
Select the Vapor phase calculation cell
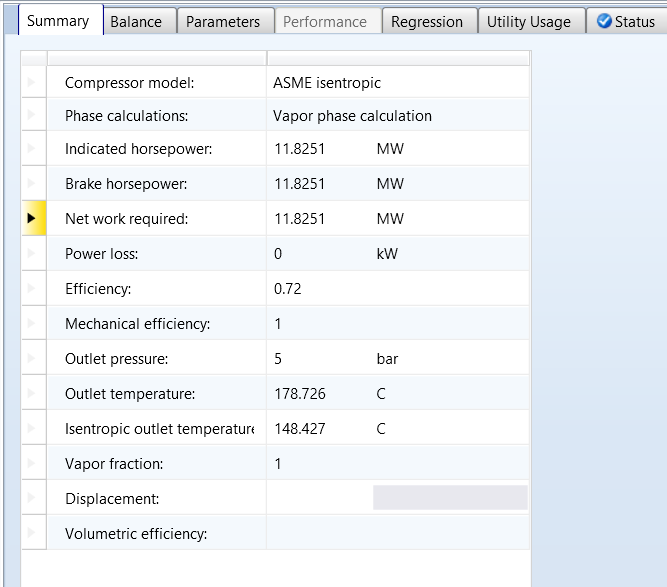352,116
